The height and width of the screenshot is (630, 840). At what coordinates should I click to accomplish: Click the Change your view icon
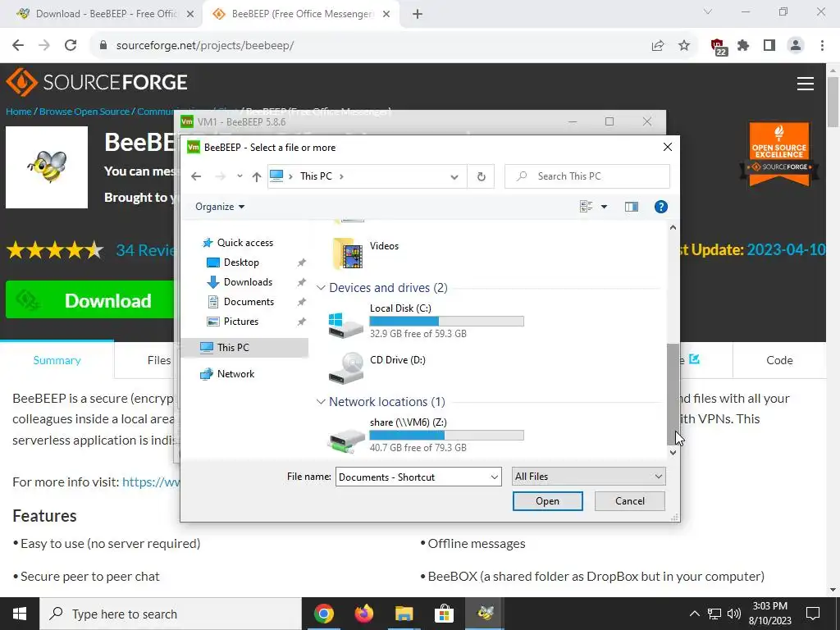click(x=586, y=207)
